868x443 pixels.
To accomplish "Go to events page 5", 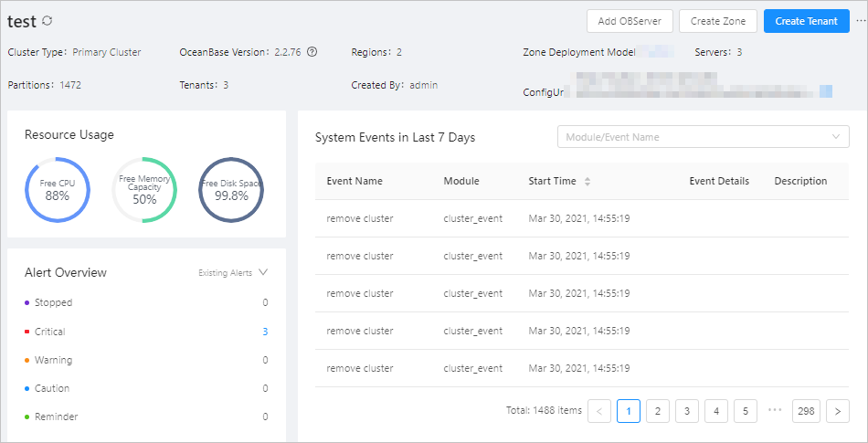I will (x=746, y=411).
